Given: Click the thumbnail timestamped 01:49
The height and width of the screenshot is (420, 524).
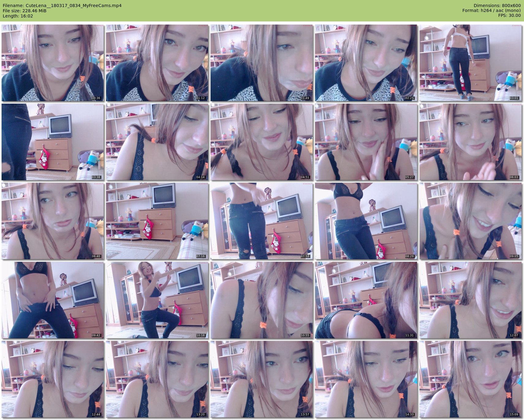Looking at the screenshot, I should pyautogui.click(x=262, y=63).
